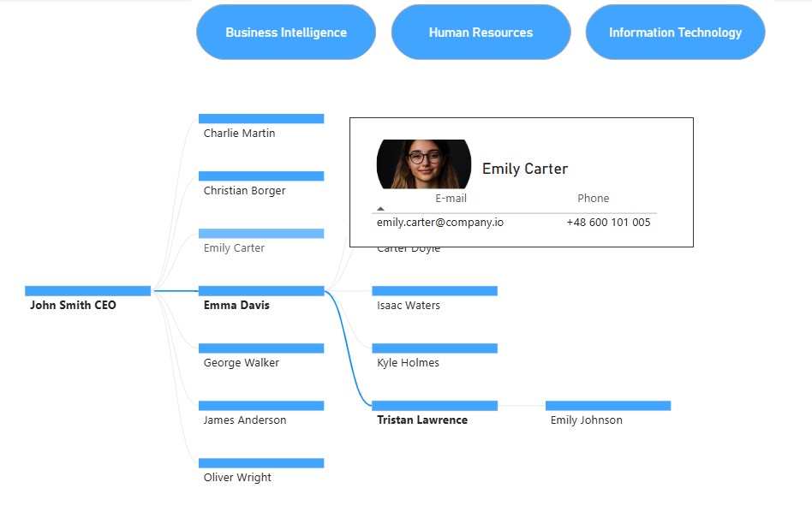Screen dimensions: 812x518
Task: Click the Business Intelligence department button
Action: click(x=285, y=33)
